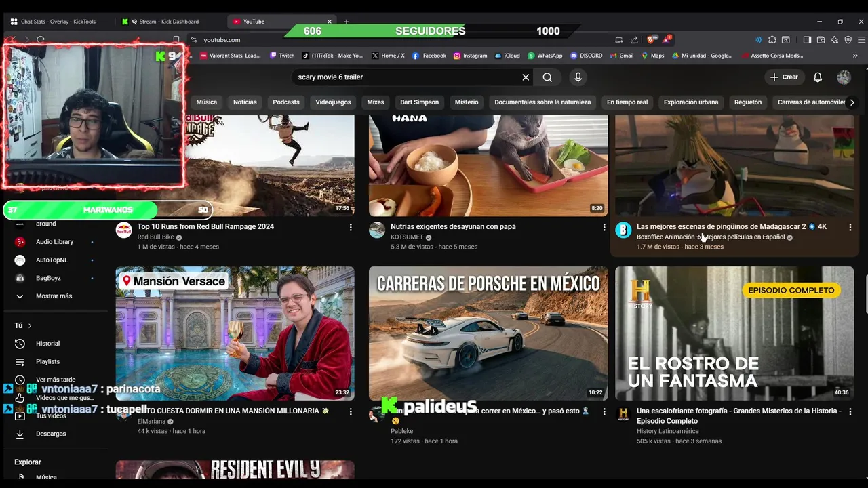Click the Brave Shields lion icon
868x488 pixels.
tap(651, 40)
